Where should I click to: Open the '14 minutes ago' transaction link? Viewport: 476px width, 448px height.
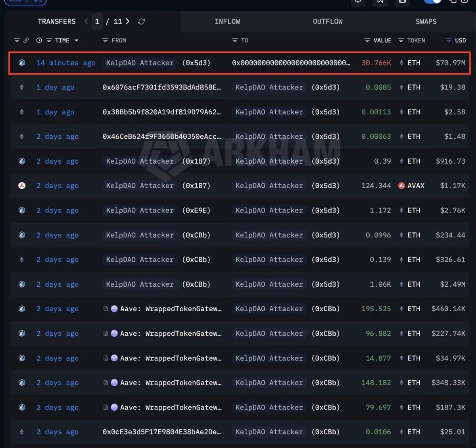66,63
